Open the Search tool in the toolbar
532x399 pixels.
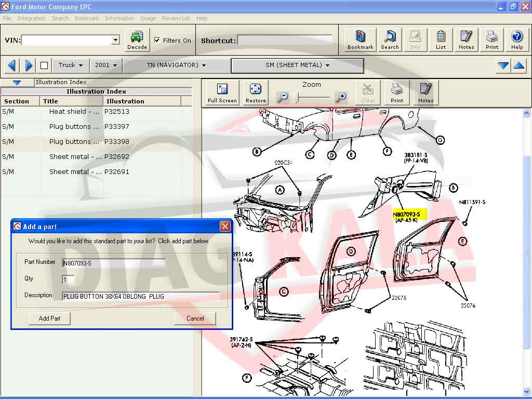point(390,39)
